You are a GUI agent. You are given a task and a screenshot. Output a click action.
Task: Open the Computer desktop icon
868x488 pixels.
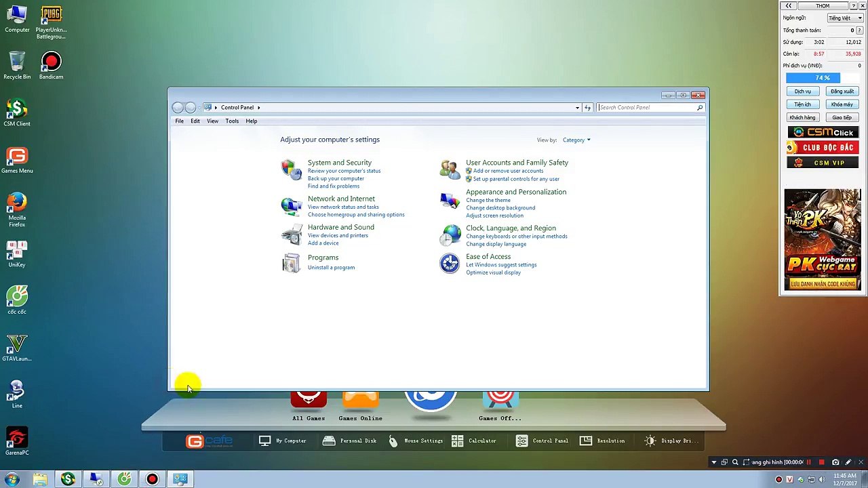[x=17, y=19]
